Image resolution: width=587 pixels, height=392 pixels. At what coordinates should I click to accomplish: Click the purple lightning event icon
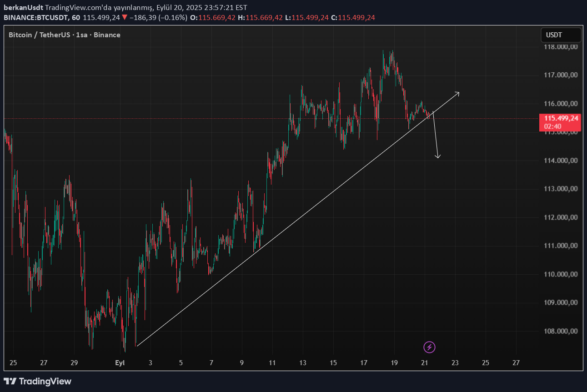coord(429,347)
